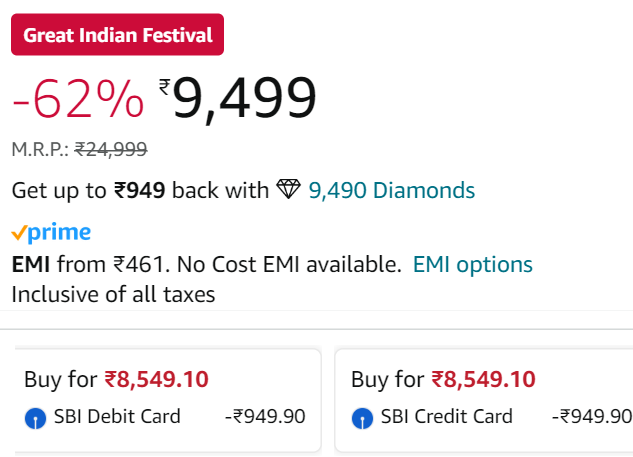Screen dimensions: 633x457
Task: Open EMI options link
Action: pos(472,265)
